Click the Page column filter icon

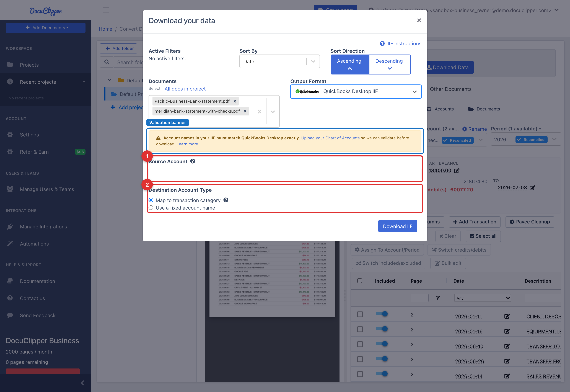438,298
